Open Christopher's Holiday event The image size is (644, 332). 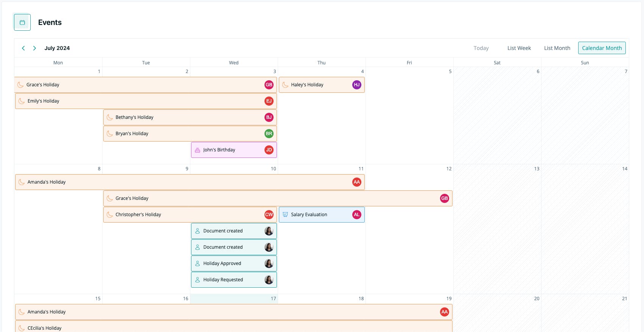click(190, 215)
